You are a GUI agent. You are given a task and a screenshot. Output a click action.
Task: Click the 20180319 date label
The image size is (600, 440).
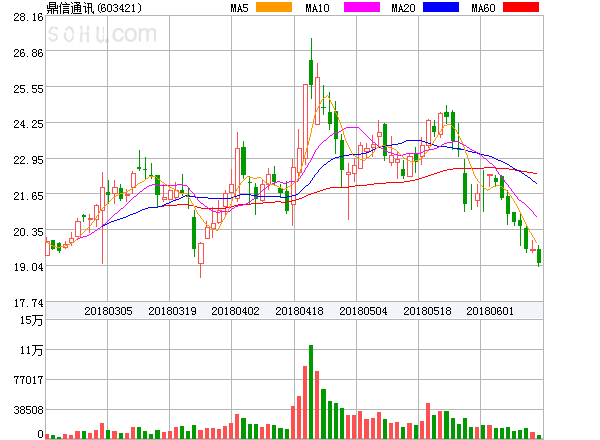[x=172, y=311]
